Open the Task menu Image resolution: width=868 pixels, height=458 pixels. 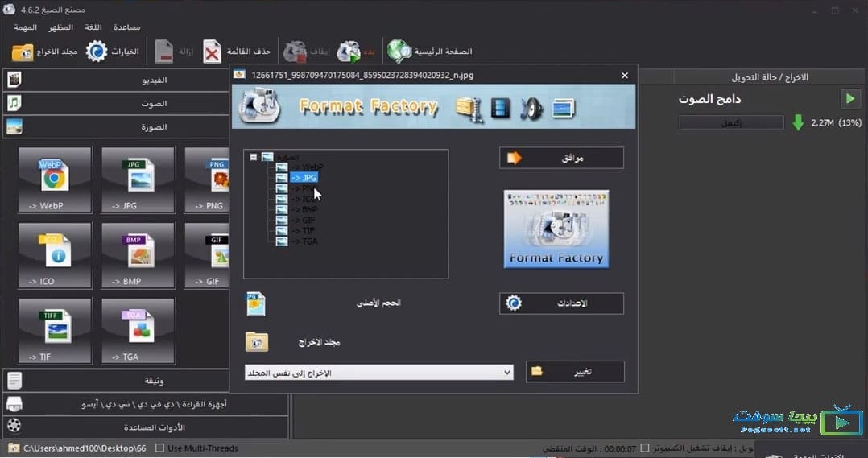point(26,27)
